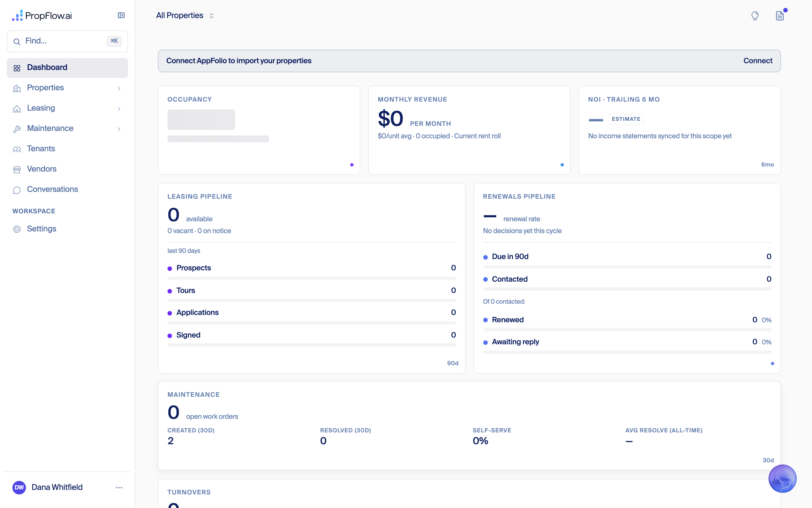Image resolution: width=812 pixels, height=508 pixels.
Task: Click the Due in 90d progress bar
Action: point(627,267)
